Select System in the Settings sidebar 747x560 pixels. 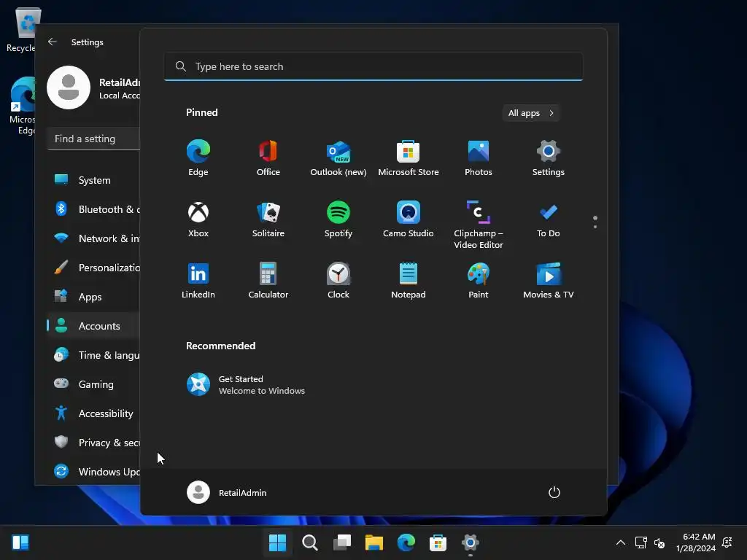94,180
